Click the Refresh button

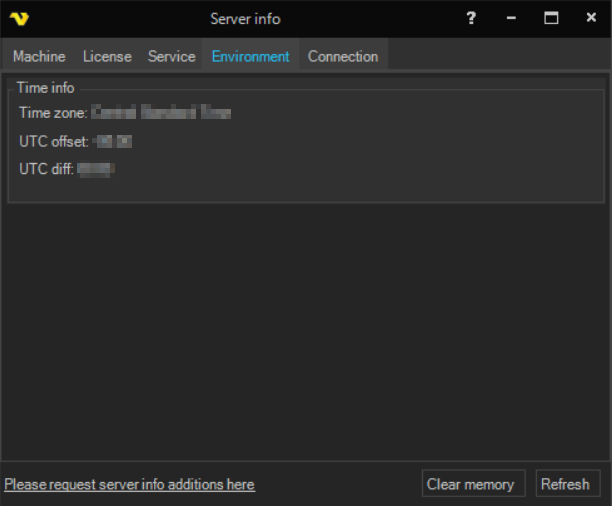point(565,484)
